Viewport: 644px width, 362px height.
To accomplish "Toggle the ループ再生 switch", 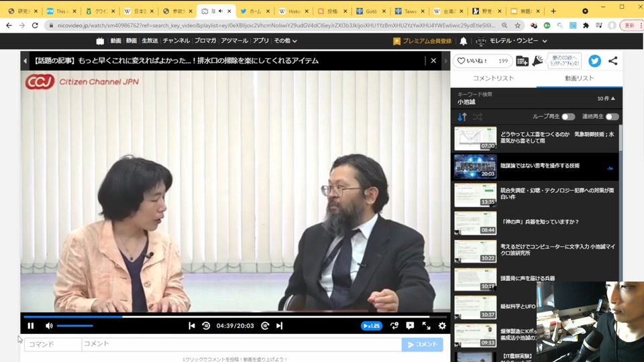I will click(x=568, y=117).
